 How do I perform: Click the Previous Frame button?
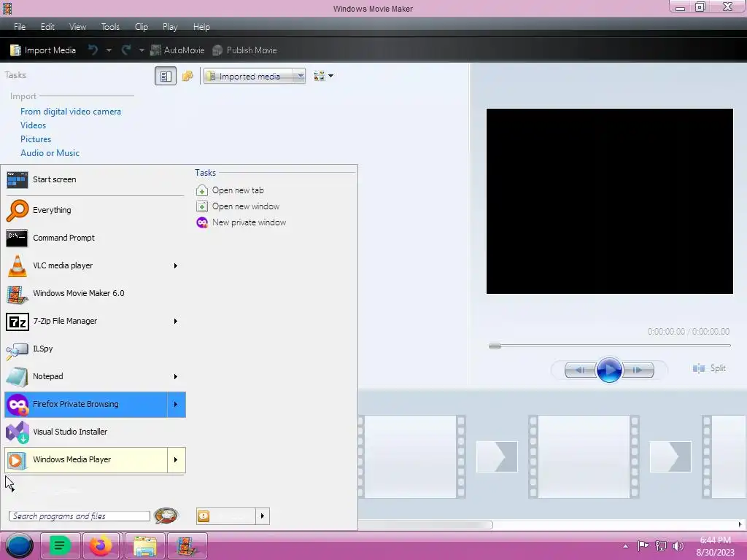[580, 370]
